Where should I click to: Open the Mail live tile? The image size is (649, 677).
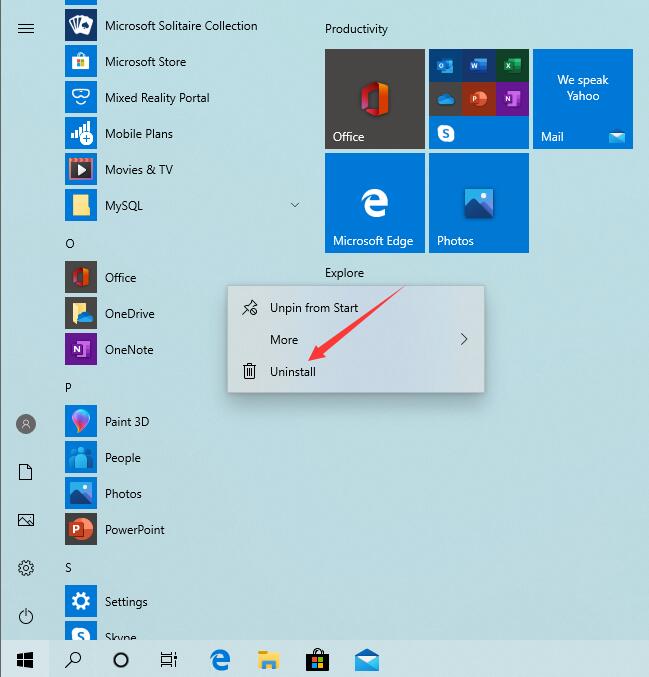[x=583, y=99]
